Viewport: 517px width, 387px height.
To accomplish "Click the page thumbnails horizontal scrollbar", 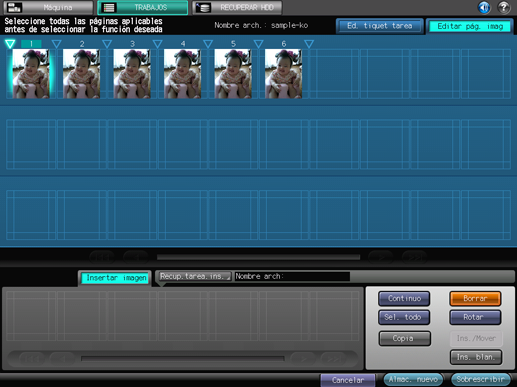I will click(258, 257).
